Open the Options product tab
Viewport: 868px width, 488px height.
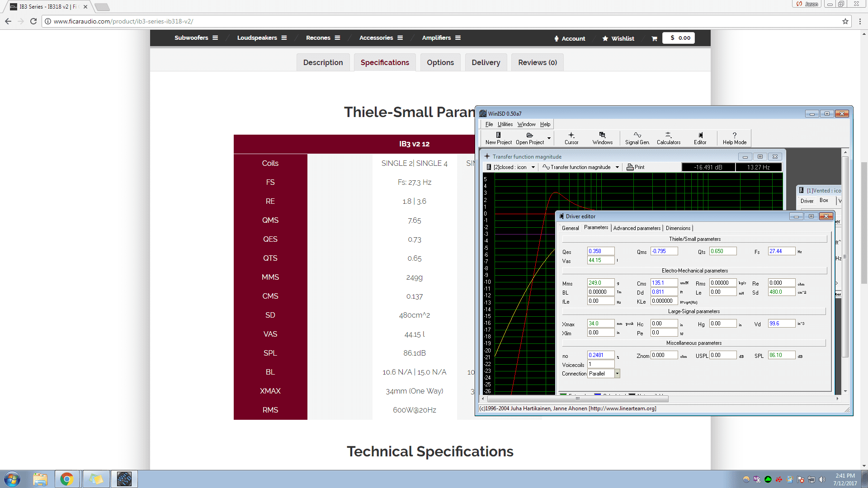pos(440,62)
